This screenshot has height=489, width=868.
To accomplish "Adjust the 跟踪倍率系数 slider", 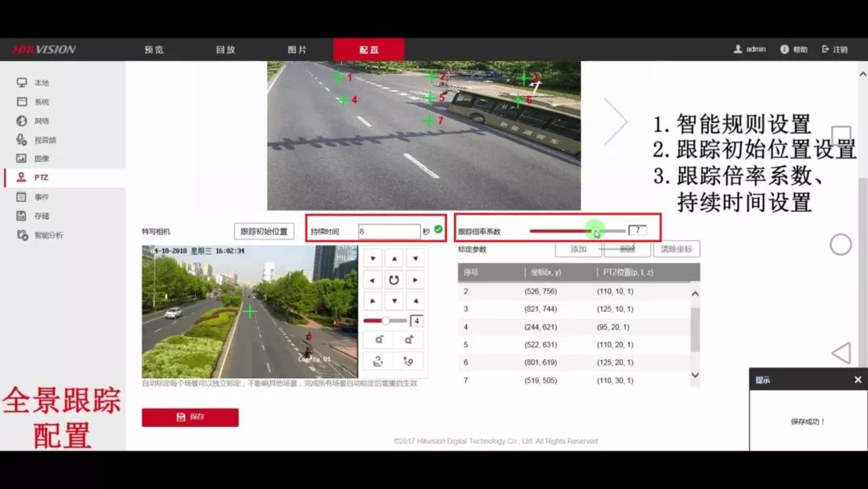I will (x=596, y=231).
